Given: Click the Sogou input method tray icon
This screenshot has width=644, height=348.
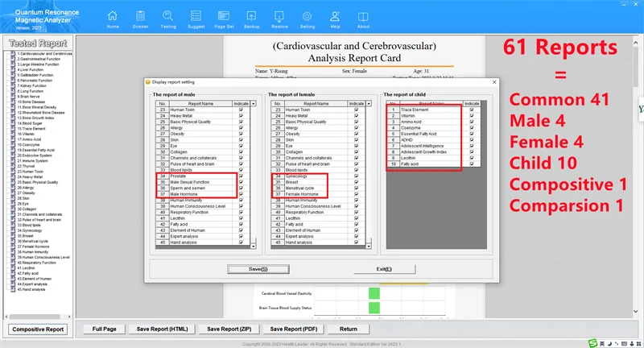Looking at the screenshot, I should [592, 343].
